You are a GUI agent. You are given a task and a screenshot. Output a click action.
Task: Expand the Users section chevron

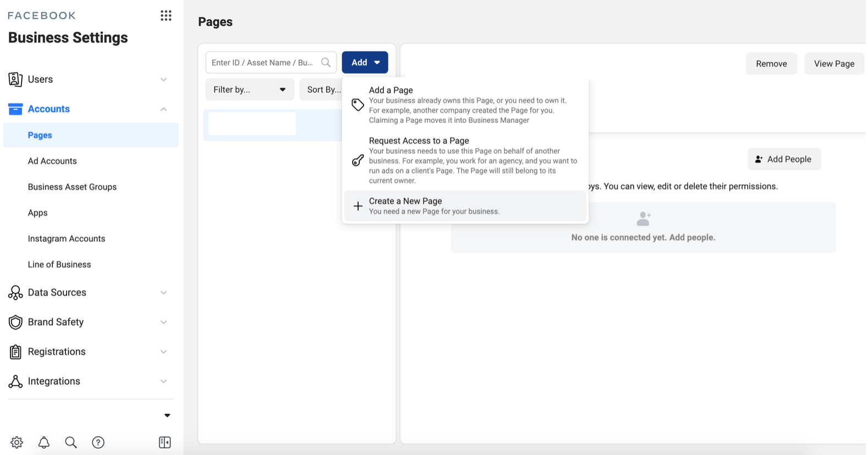click(x=163, y=79)
